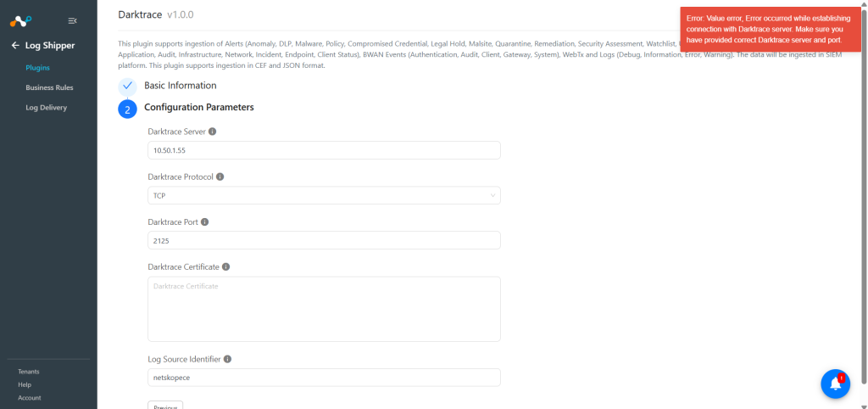Image resolution: width=868 pixels, height=409 pixels.
Task: Open the notification bell icon
Action: [835, 384]
